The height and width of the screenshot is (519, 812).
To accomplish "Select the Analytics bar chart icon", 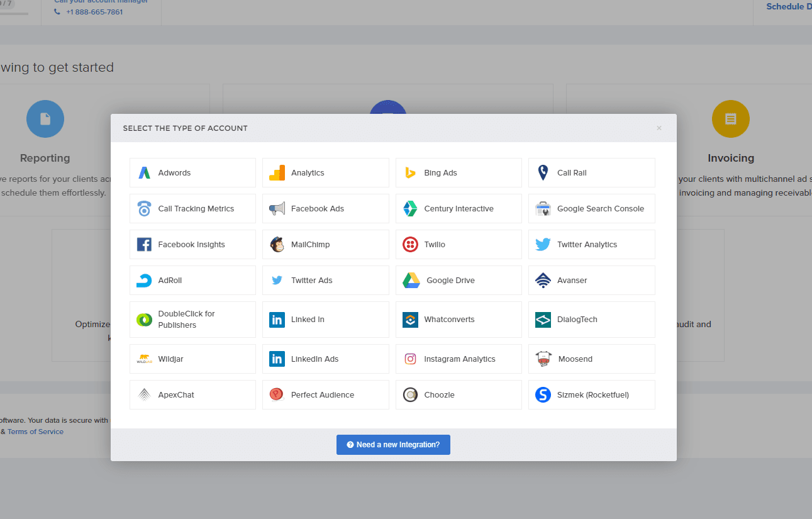I will (x=277, y=173).
